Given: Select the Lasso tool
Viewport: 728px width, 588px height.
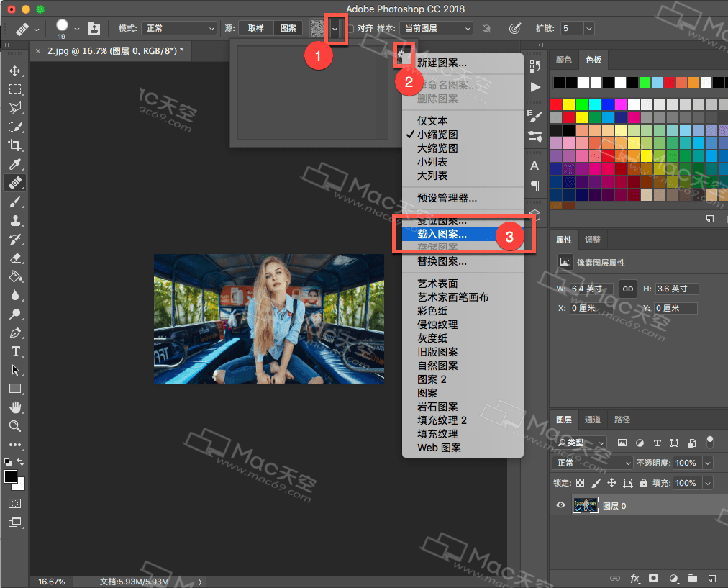Looking at the screenshot, I should 14,108.
